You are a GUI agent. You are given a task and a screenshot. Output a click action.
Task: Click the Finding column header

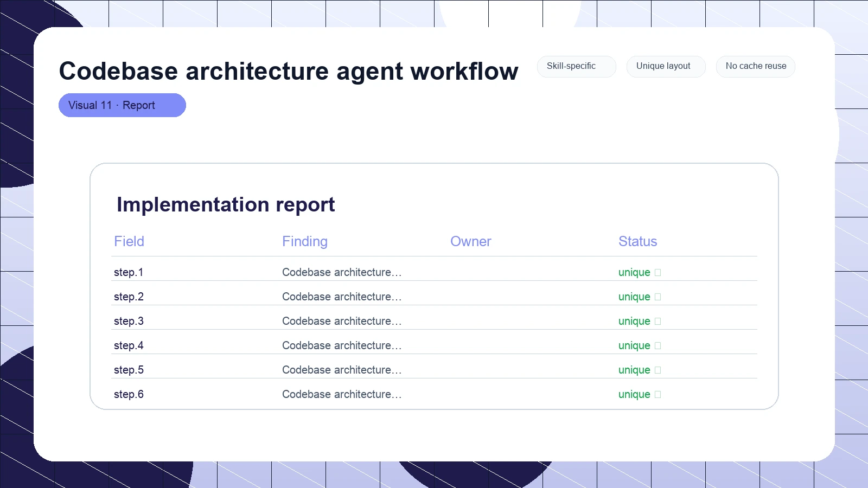(x=305, y=241)
